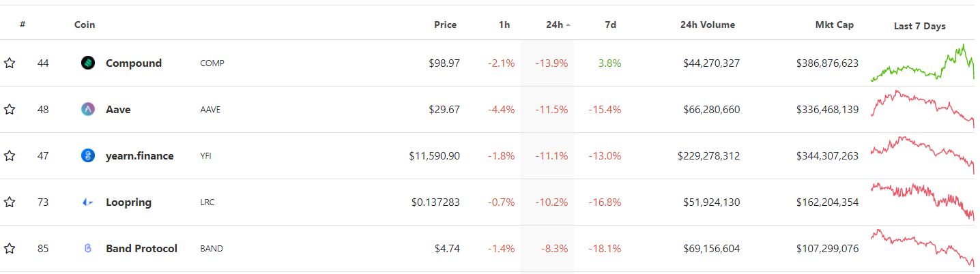The image size is (980, 274).
Task: Open Compound's green 7-day sparkline chart
Action: point(922,64)
